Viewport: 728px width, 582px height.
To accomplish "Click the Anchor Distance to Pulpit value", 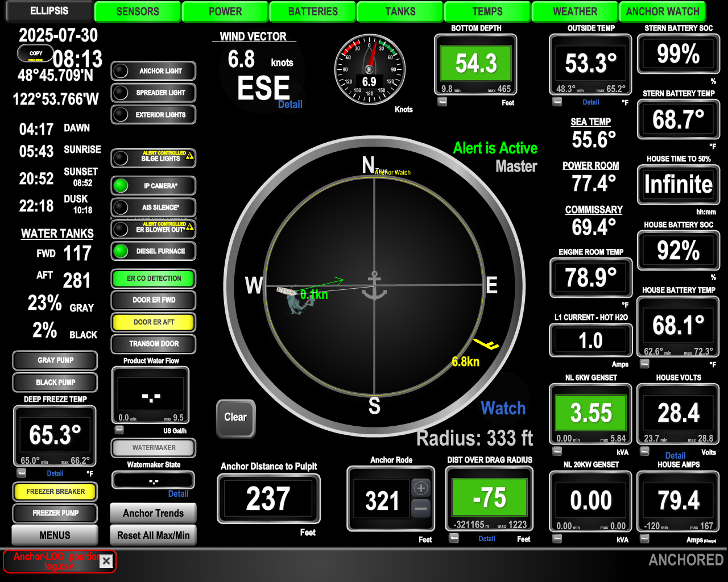I will [x=268, y=498].
